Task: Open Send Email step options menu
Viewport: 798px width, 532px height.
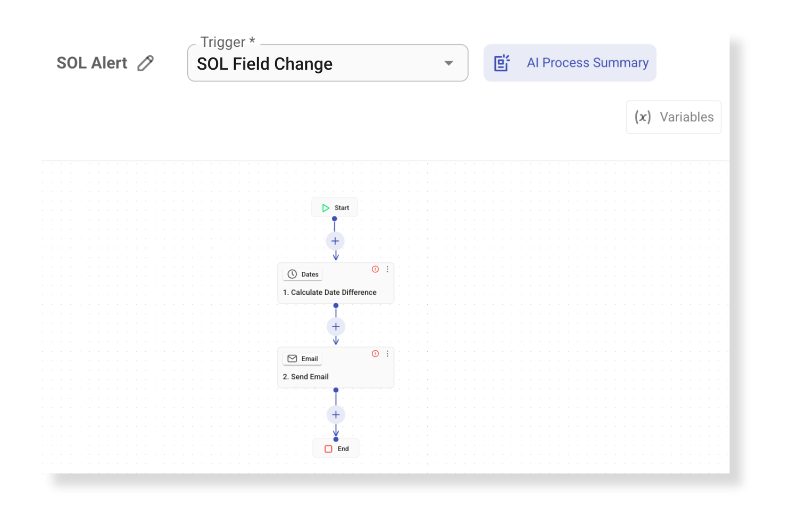Action: [387, 354]
